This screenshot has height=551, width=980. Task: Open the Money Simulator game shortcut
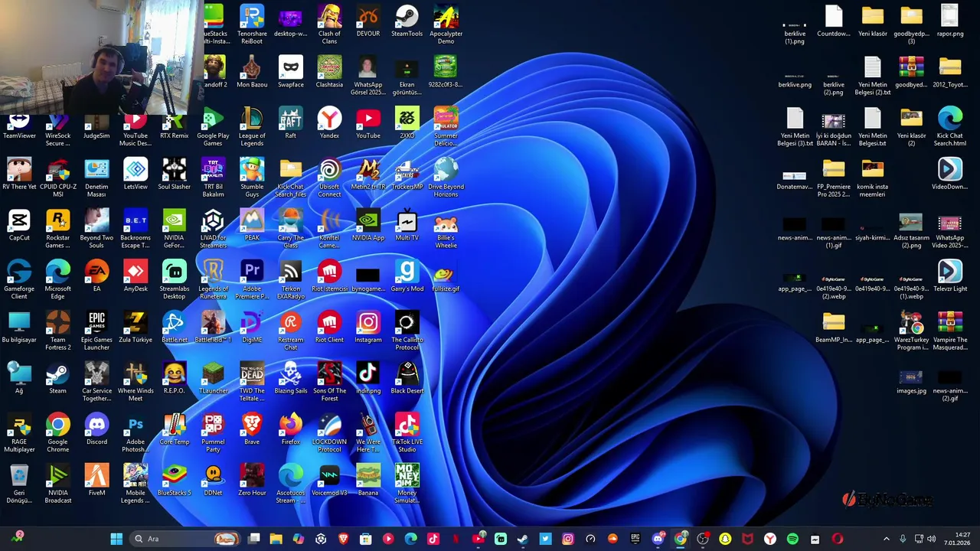point(407,484)
